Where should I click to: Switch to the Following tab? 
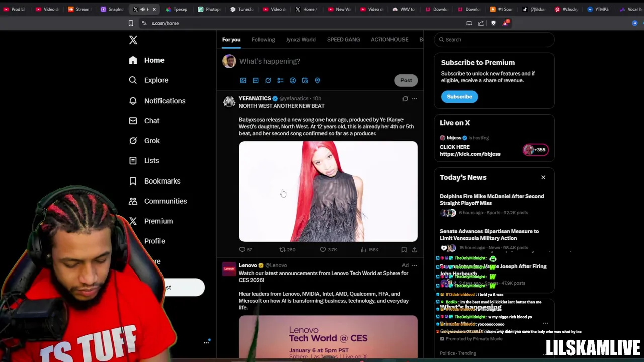[x=263, y=40]
